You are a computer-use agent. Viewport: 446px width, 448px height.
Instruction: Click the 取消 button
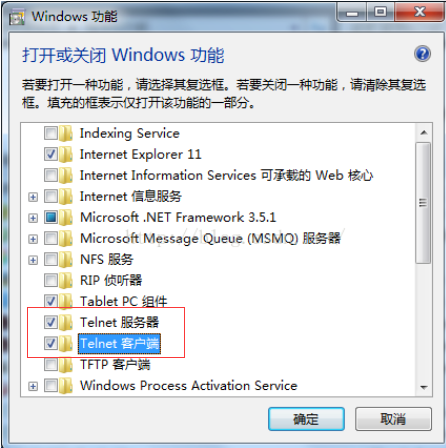pos(393,419)
